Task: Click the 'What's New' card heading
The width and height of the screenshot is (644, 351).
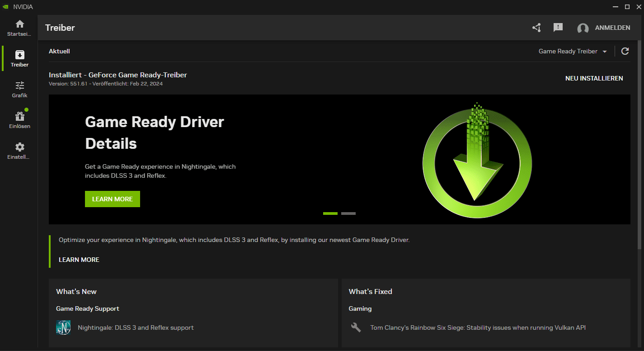Action: 76,292
